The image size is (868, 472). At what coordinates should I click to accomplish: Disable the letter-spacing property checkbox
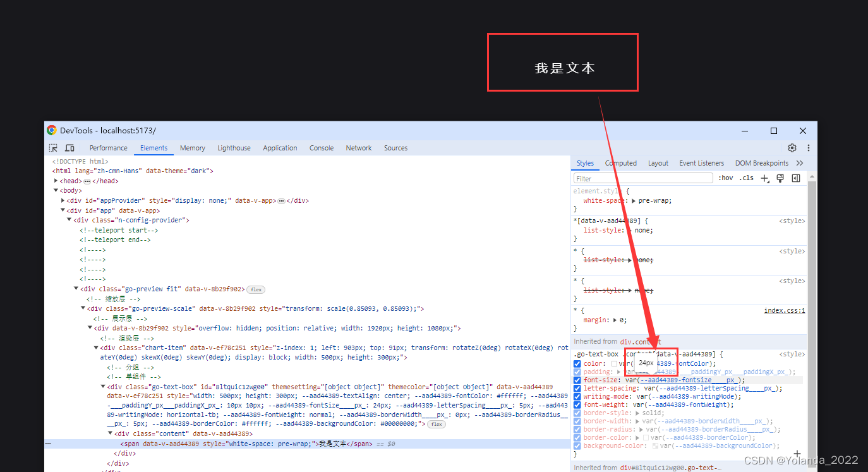click(577, 388)
